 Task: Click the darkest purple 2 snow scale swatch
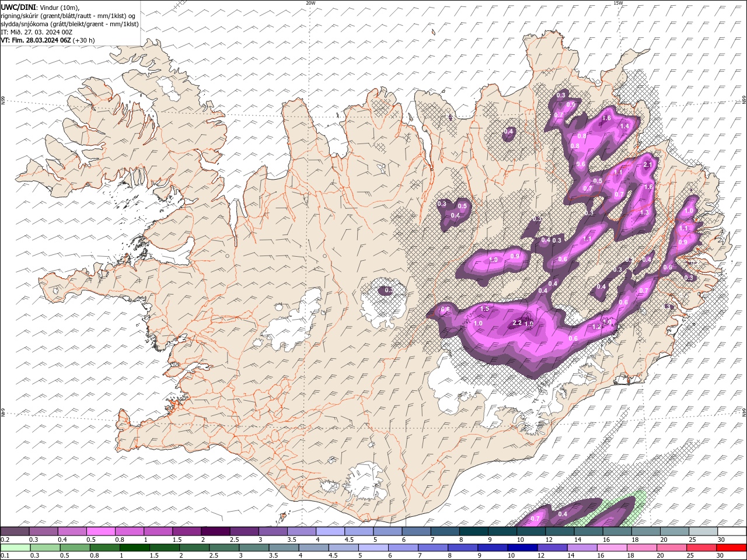pos(215,531)
